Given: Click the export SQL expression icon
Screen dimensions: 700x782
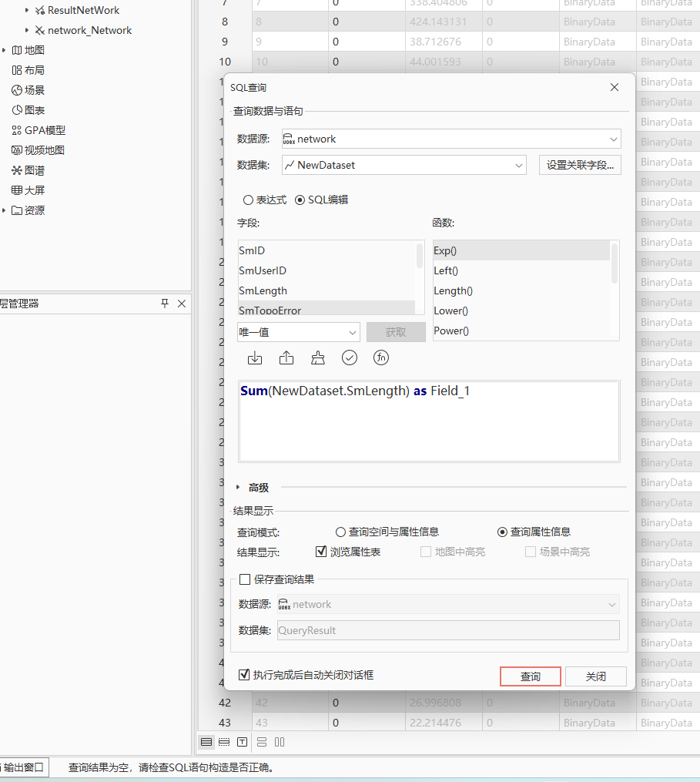Looking at the screenshot, I should tap(286, 357).
